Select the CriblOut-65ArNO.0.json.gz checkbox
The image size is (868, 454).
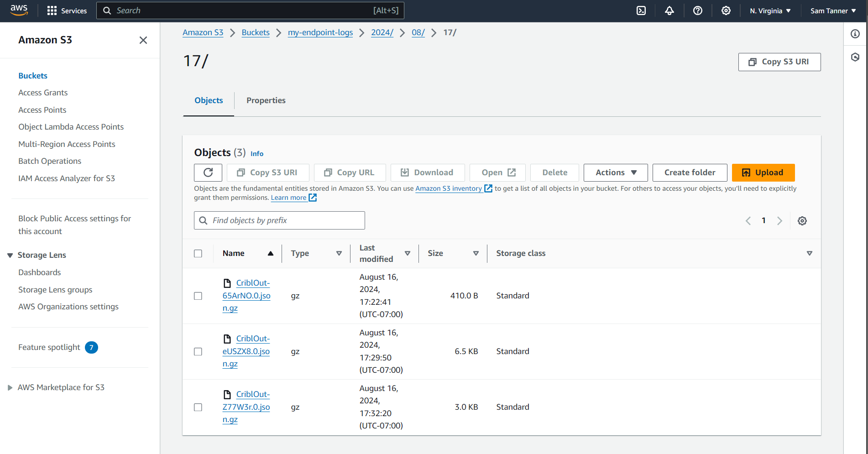[x=198, y=296]
